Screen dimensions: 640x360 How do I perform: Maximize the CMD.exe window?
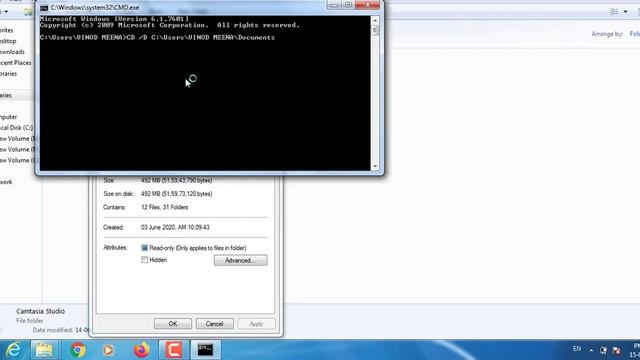[348, 4]
